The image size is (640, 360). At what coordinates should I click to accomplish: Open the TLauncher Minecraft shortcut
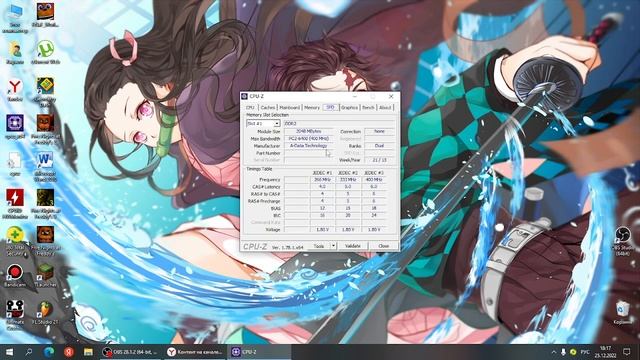pos(45,275)
